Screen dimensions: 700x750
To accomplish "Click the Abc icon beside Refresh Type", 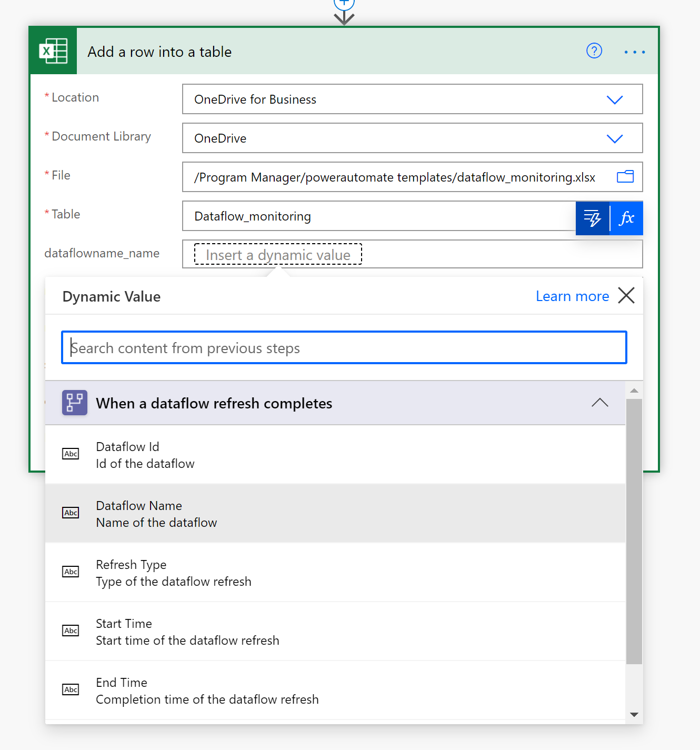I will [71, 572].
